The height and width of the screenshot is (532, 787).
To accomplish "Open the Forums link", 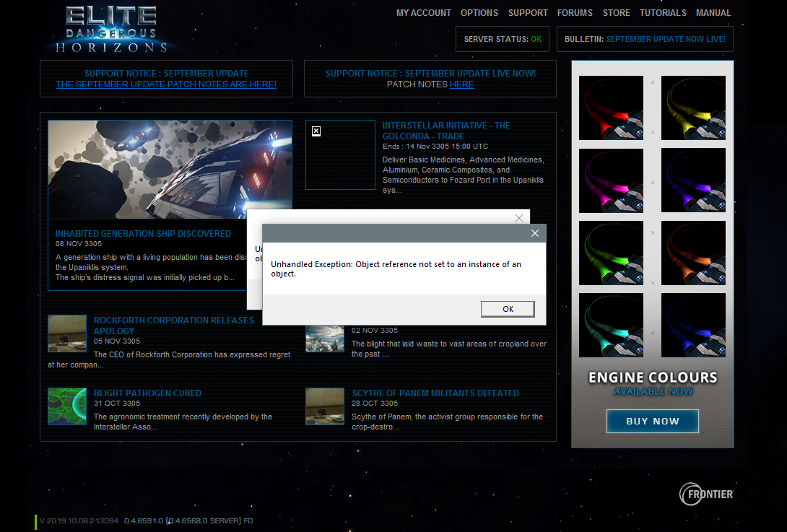I will click(575, 13).
